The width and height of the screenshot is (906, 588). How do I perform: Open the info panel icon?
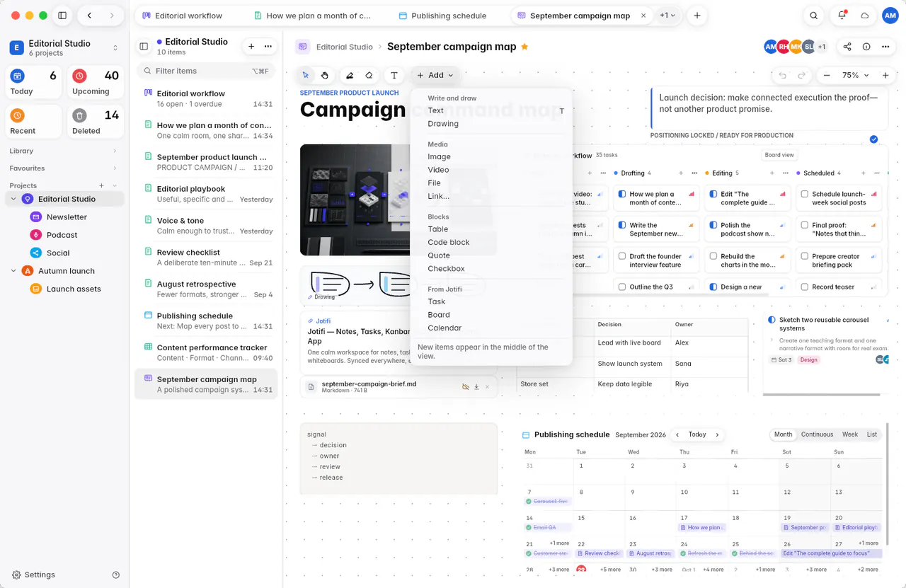[866, 47]
